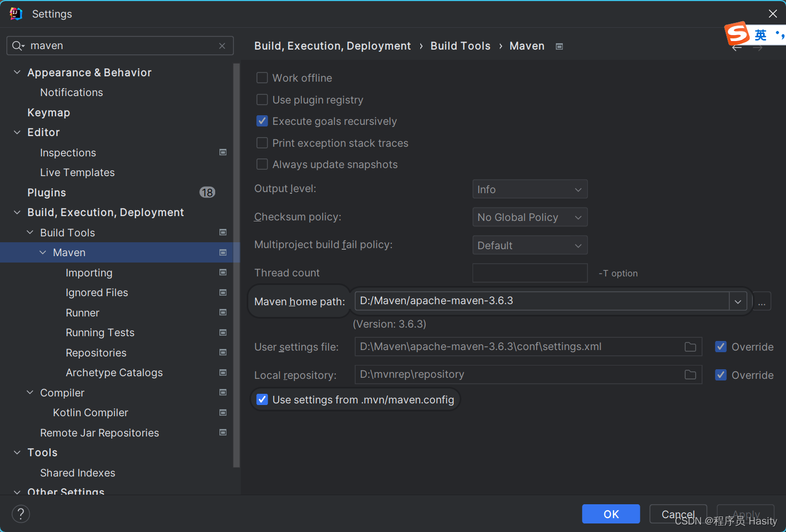Collapse the Maven tree node

click(x=43, y=252)
